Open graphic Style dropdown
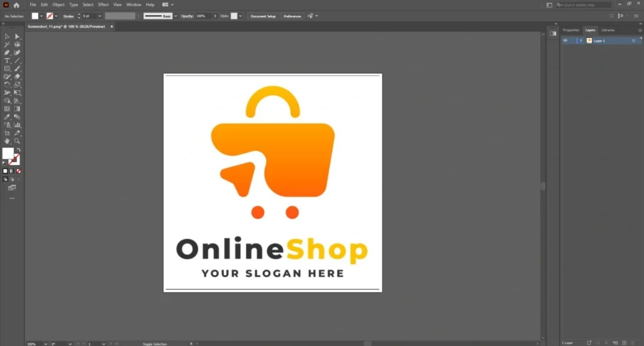 [x=240, y=16]
